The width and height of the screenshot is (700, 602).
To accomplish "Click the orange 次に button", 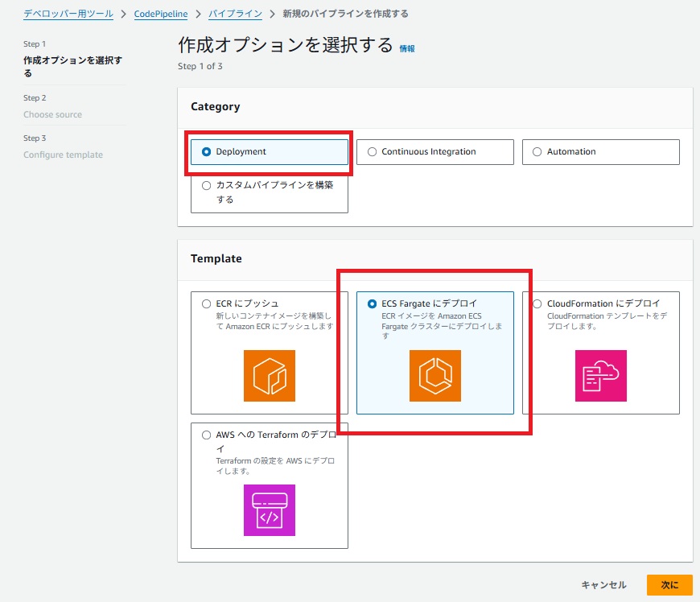I will click(x=669, y=585).
